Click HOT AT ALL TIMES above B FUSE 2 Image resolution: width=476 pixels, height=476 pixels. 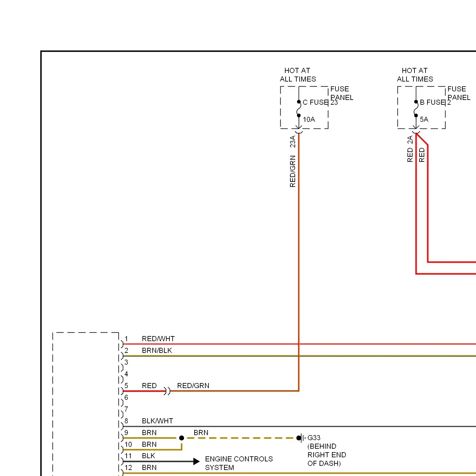pos(415,75)
